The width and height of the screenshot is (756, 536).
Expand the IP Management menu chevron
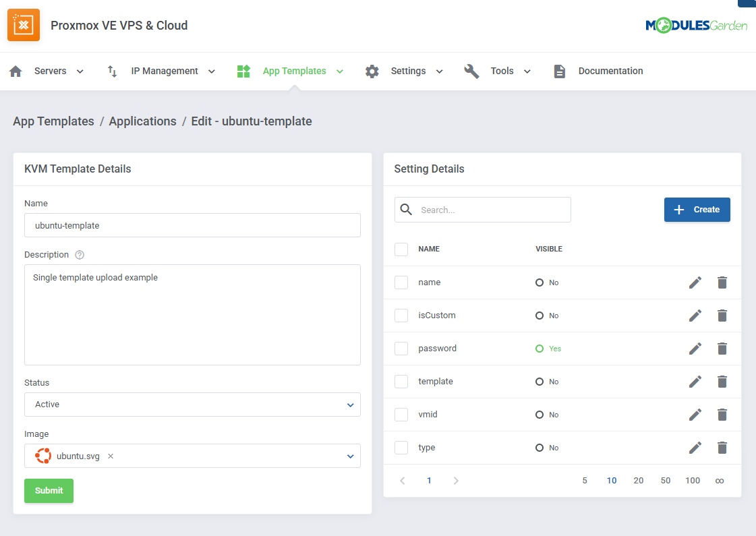(x=211, y=71)
